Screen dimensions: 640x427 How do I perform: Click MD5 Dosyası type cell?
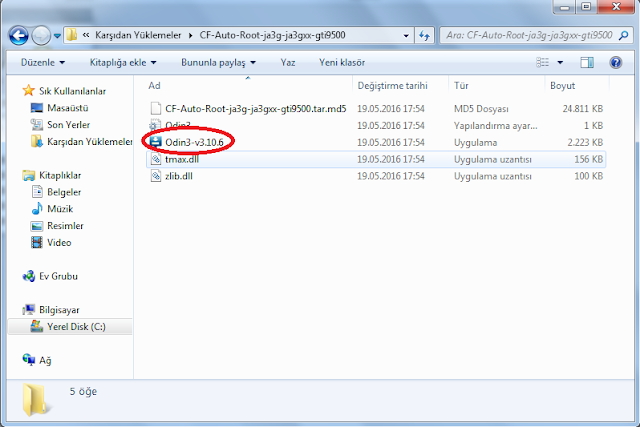pyautogui.click(x=481, y=109)
